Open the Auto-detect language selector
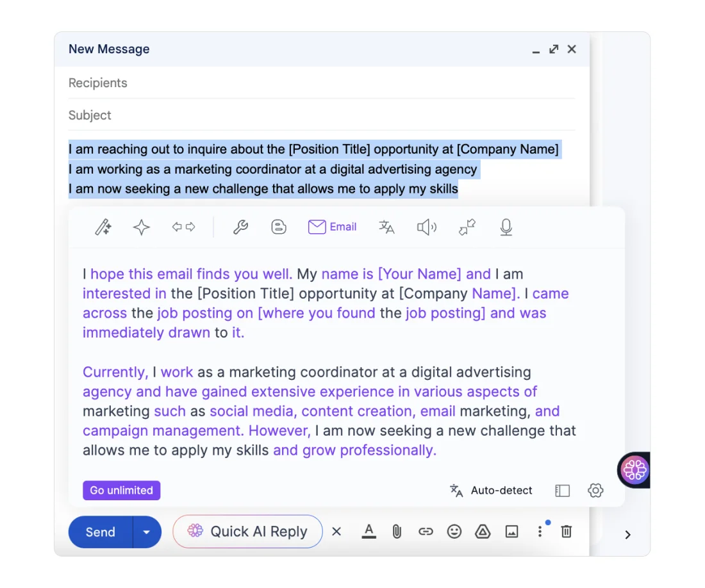Image resolution: width=705 pixels, height=588 pixels. [491, 491]
